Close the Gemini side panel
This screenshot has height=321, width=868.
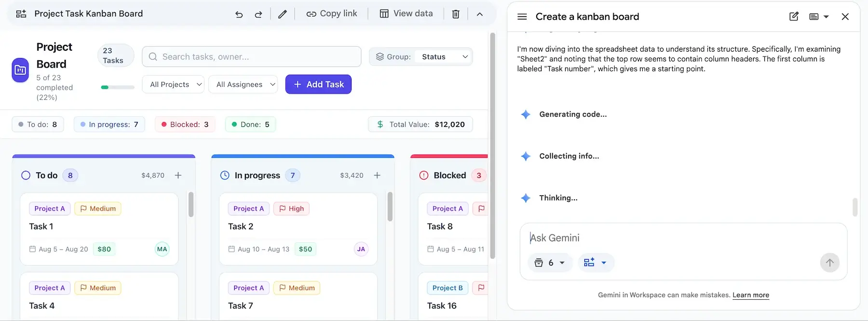[x=845, y=16]
